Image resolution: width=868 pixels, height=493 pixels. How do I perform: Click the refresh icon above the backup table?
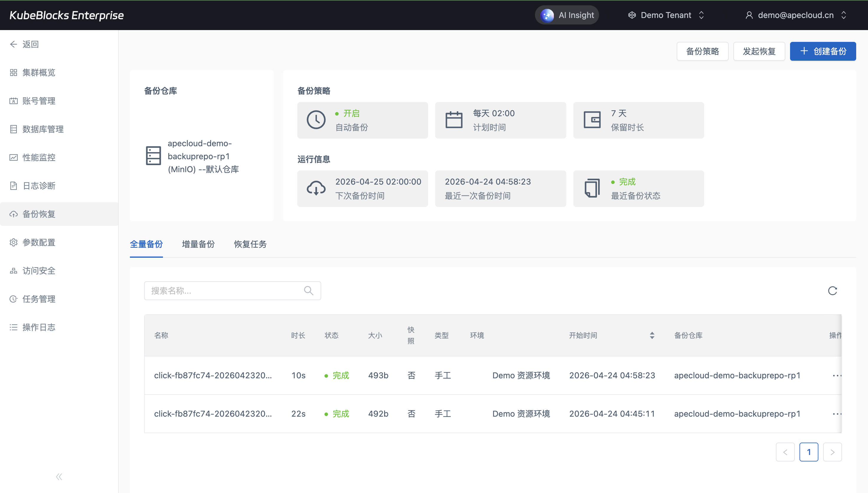832,290
